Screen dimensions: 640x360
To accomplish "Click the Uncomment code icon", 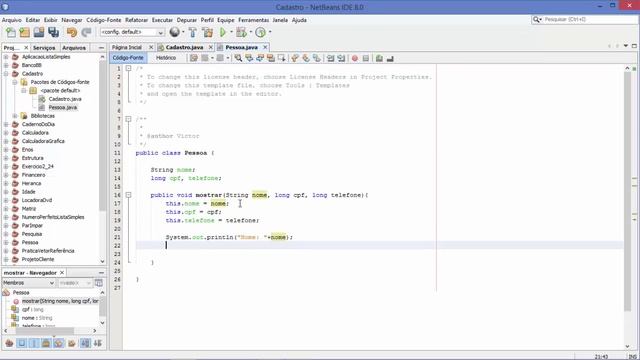I will coord(390,58).
